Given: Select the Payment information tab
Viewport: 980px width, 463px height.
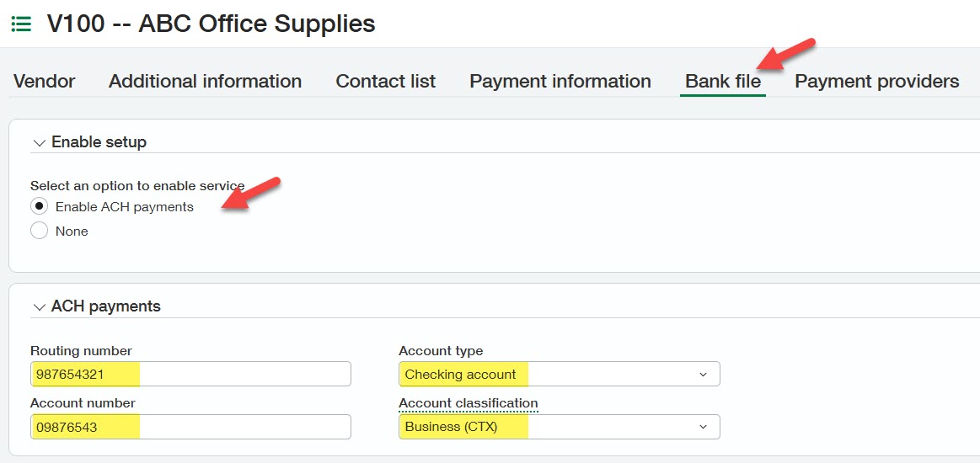Looking at the screenshot, I should 560,82.
